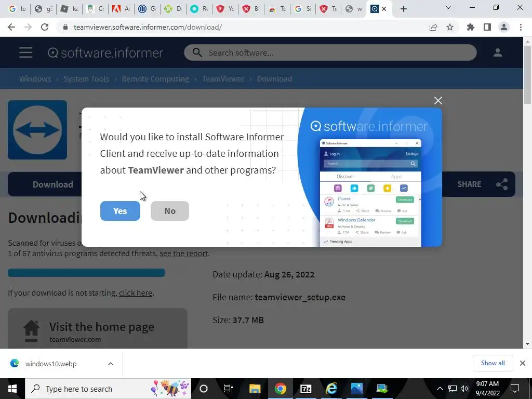This screenshot has height=399, width=532.
Task: Bookmark this page with the star icon
Action: 450,27
